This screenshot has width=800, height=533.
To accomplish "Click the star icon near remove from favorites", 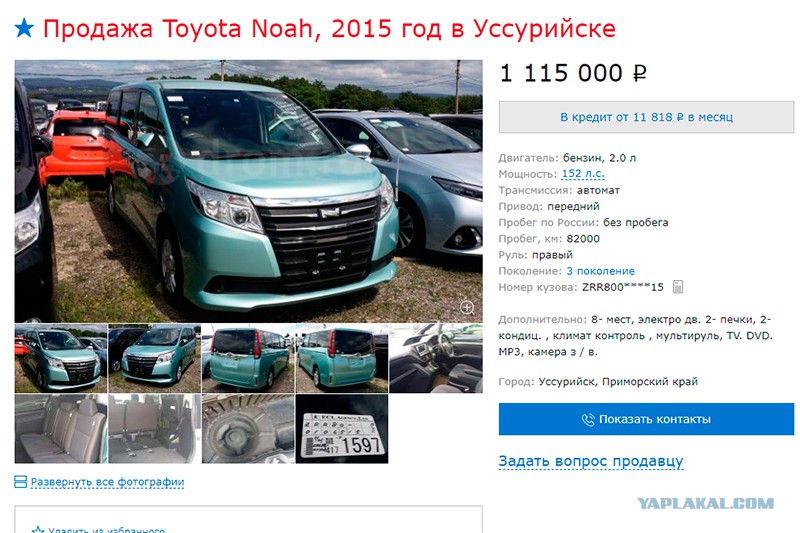I will [38, 530].
